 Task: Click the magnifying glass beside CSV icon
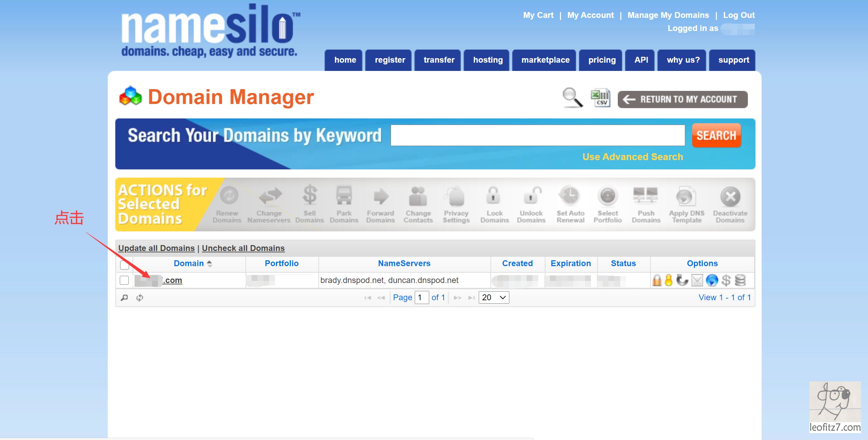tap(572, 97)
